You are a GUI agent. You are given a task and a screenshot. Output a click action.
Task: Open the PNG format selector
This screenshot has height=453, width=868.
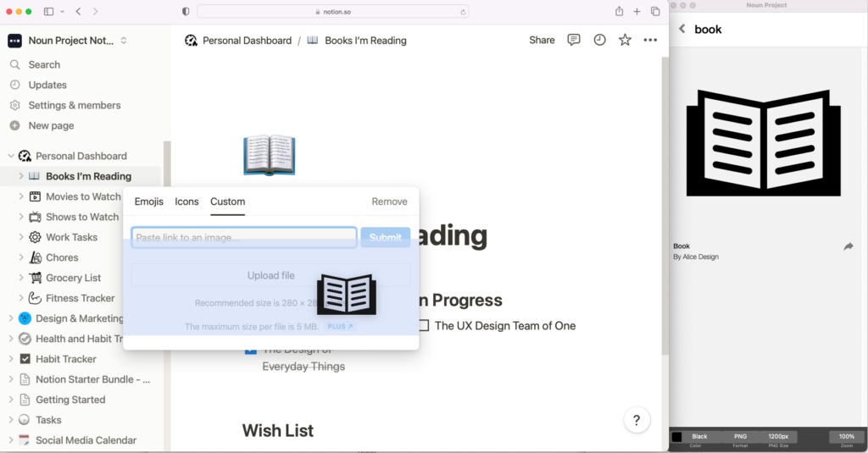coord(740,436)
